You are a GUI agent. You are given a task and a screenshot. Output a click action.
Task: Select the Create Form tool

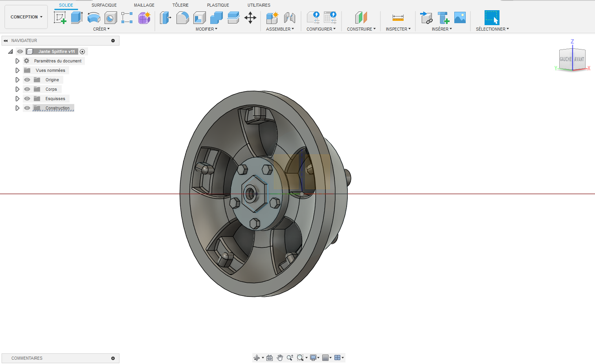click(x=144, y=18)
